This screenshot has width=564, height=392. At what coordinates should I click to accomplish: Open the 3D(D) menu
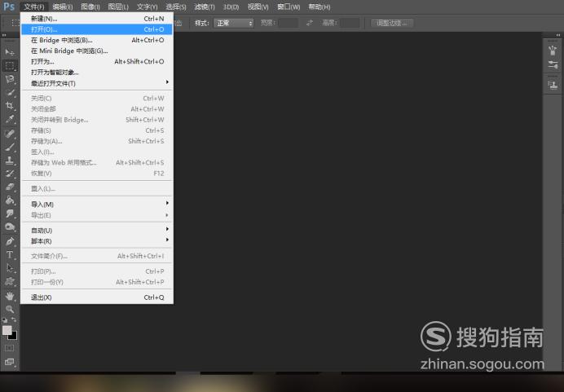pos(231,7)
